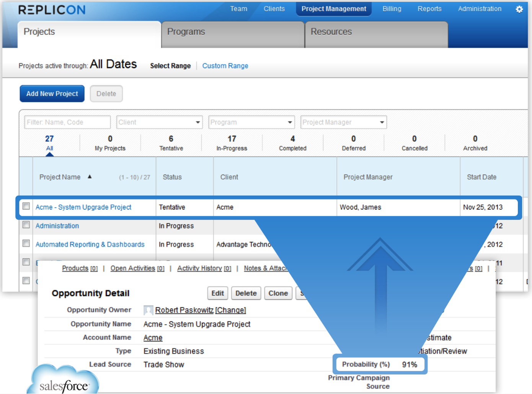Open the Products [0] link
The height and width of the screenshot is (394, 532).
click(x=80, y=268)
